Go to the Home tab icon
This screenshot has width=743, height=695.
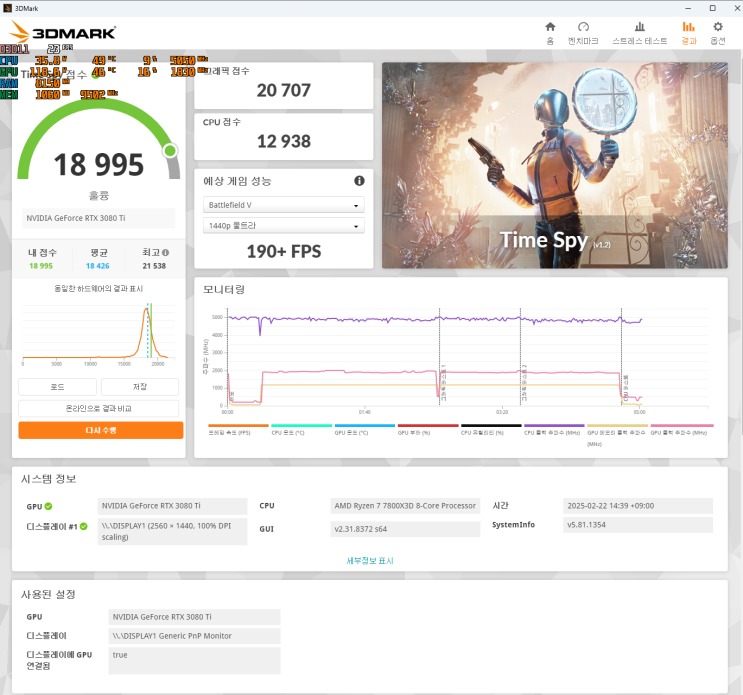point(550,27)
